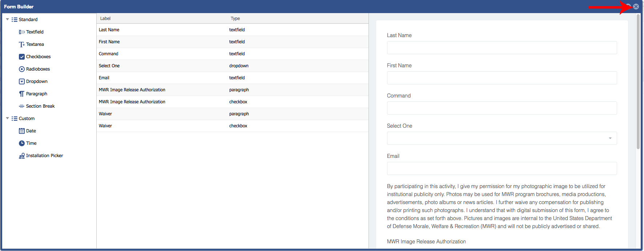Pick the Radioboxes component icon
644x251 pixels.
point(22,69)
